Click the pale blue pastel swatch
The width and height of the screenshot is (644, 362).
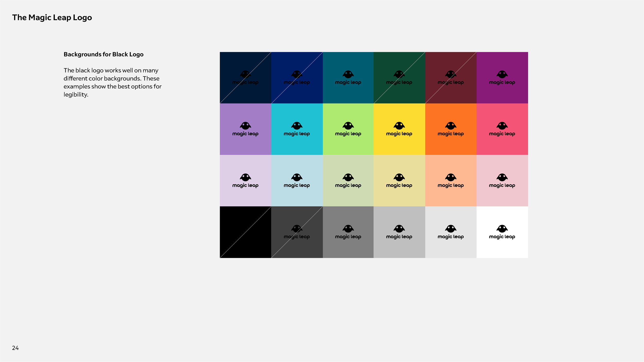click(x=297, y=180)
